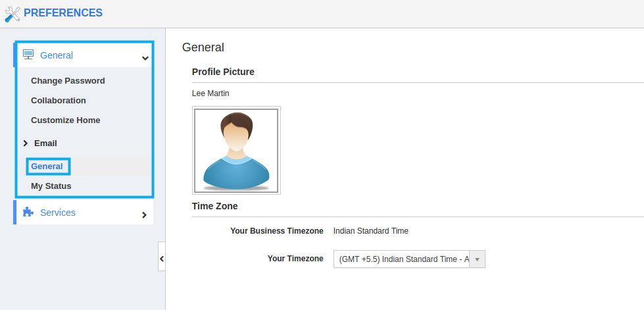644x310 pixels.
Task: Open Change Password settings
Action: click(x=68, y=80)
